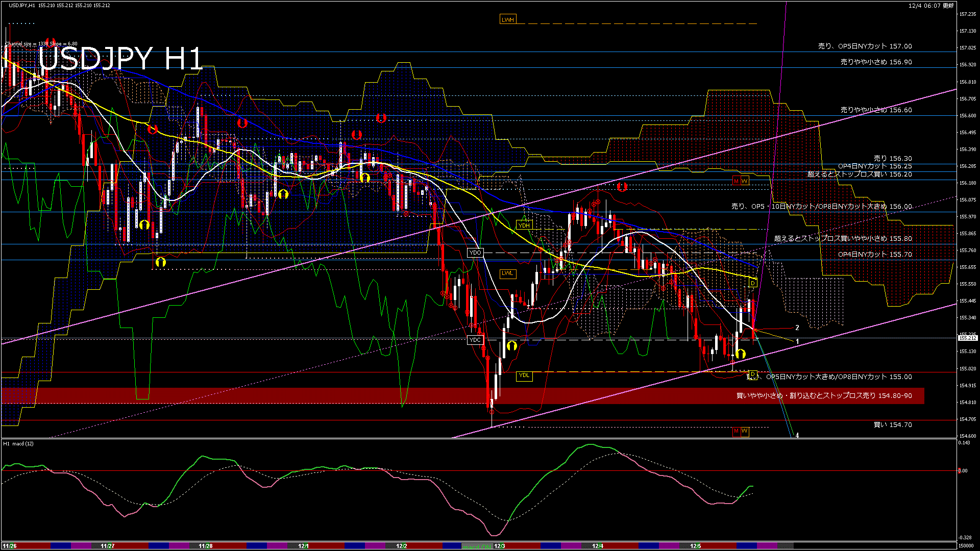Click the 12/3 date label on time axis
The image size is (980, 551).
500,546
